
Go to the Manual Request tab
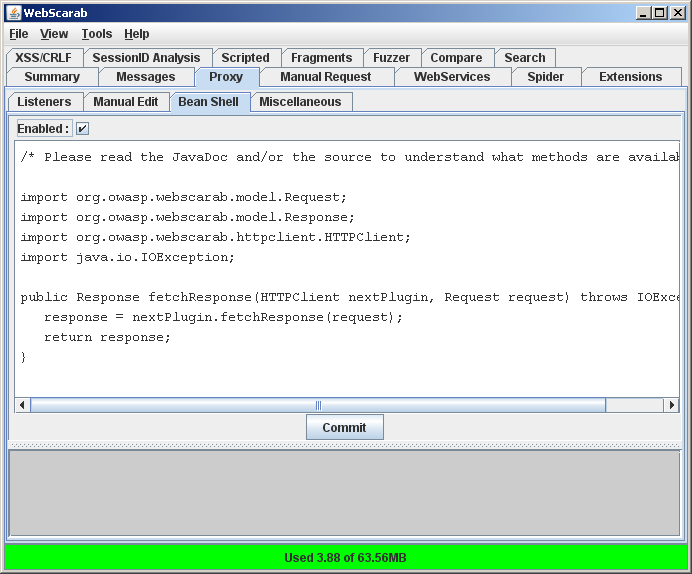[x=325, y=77]
